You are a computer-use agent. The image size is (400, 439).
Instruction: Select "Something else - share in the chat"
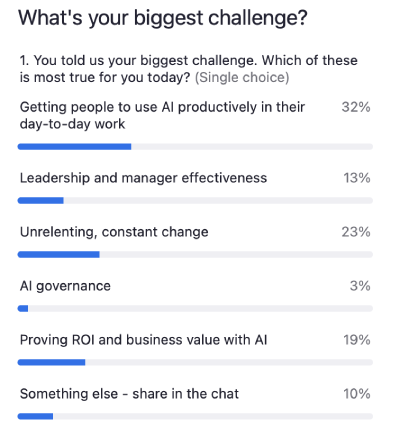129,394
